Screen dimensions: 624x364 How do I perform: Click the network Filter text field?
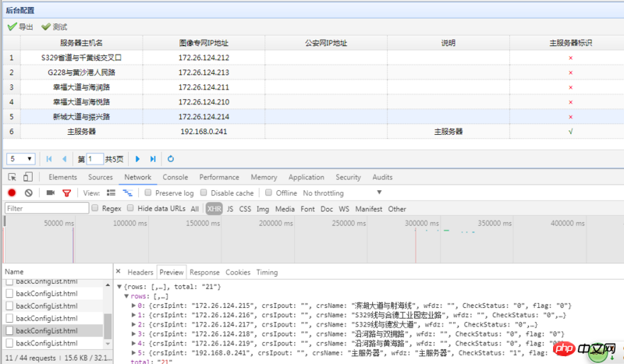pos(47,208)
